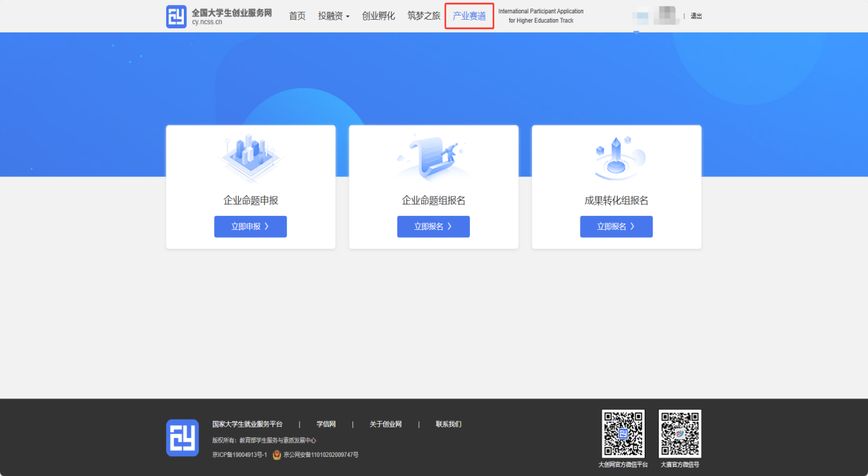Open the 国家大学生就业服务平台 footer link
This screenshot has height=476, width=868.
(x=247, y=425)
